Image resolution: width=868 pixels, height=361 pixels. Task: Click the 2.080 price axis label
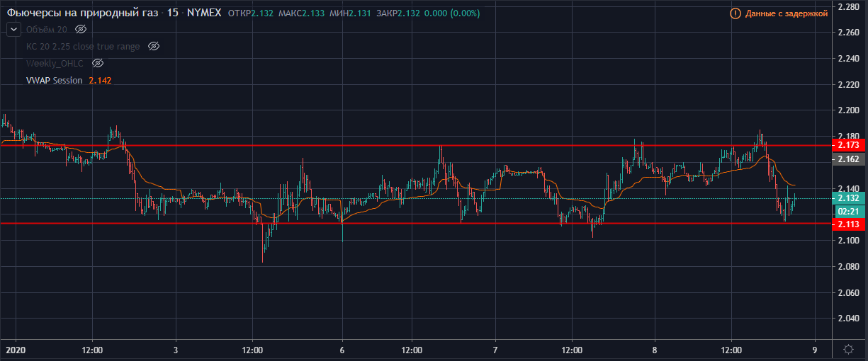[849, 267]
